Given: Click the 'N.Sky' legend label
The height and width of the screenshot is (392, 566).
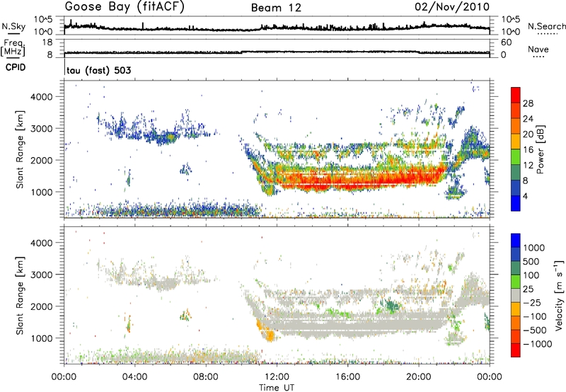Looking at the screenshot, I should point(13,26).
